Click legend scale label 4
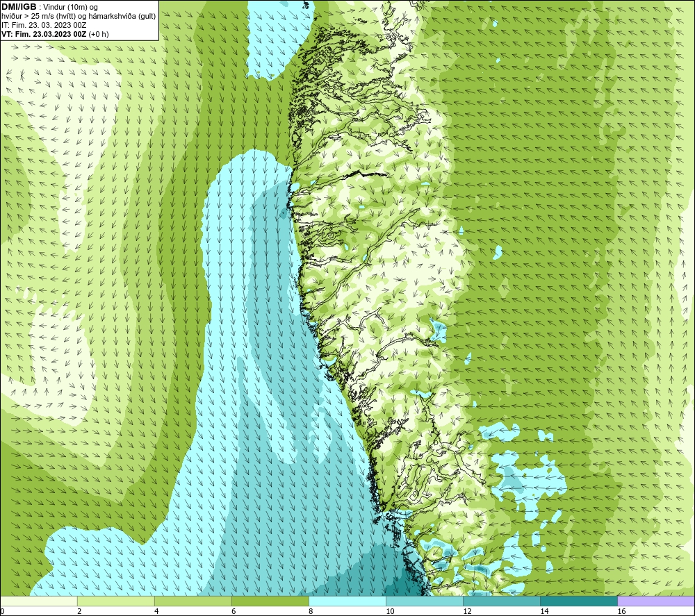 pos(156,612)
